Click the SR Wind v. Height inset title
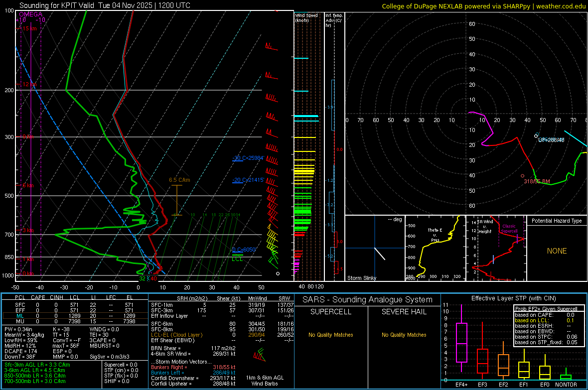Screen dimensions: 588x390 click(485, 227)
